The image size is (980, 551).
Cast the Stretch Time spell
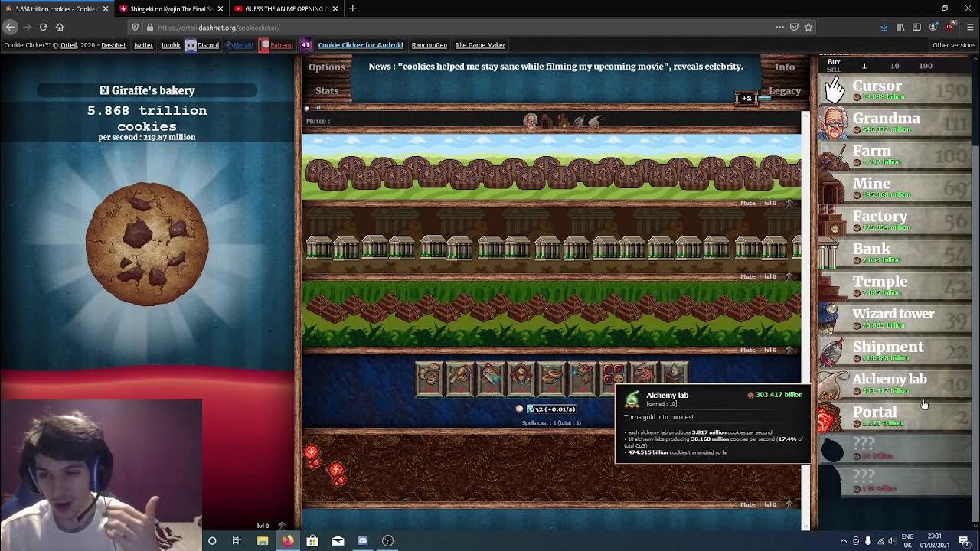tap(491, 379)
